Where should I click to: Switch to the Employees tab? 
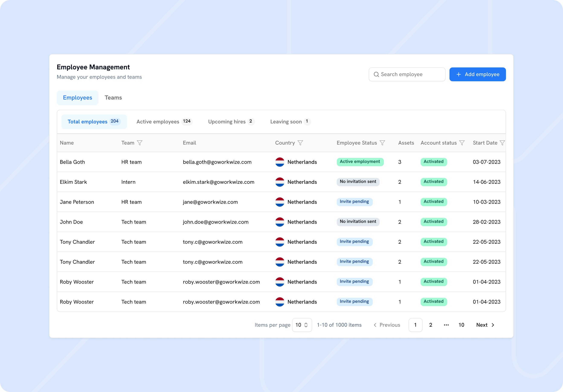(77, 98)
